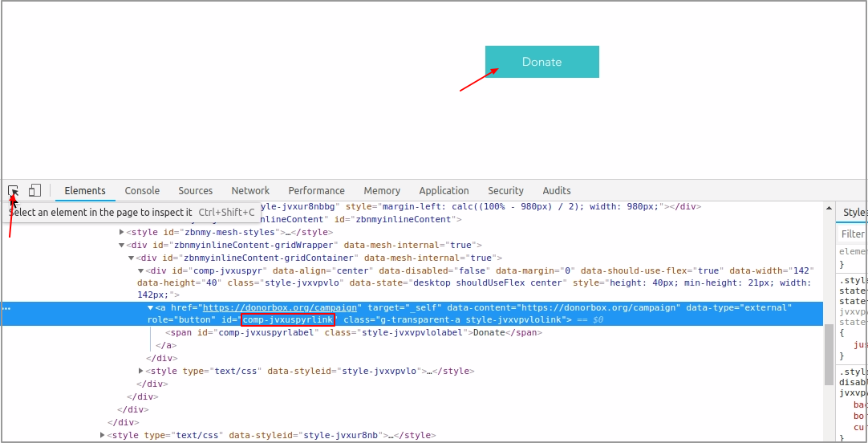Switch to the Console tab
This screenshot has width=868, height=443.
click(142, 190)
